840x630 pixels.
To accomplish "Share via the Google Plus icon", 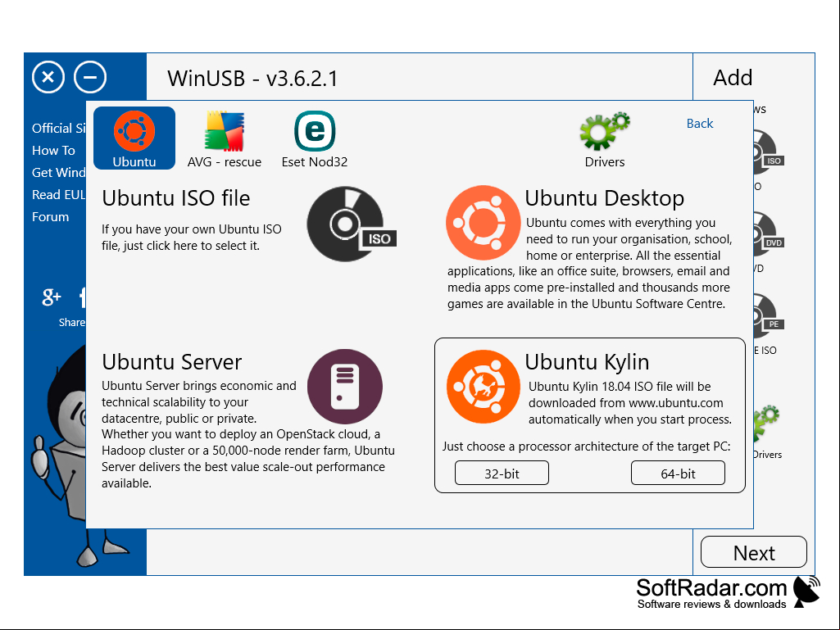I will [52, 297].
